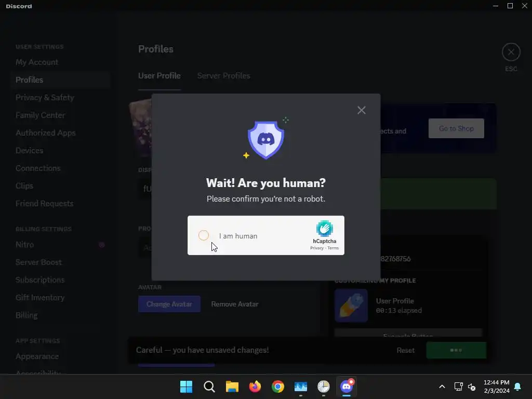Open Connections settings
The height and width of the screenshot is (399, 532).
38,168
